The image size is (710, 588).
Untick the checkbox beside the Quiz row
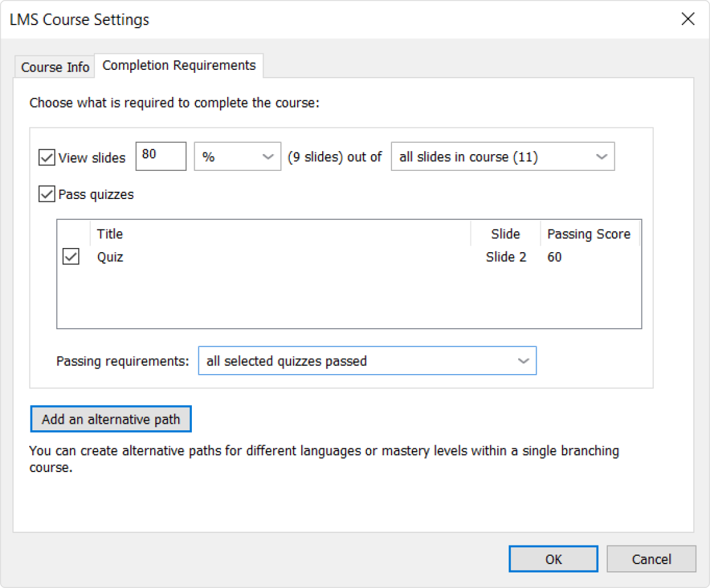(71, 257)
